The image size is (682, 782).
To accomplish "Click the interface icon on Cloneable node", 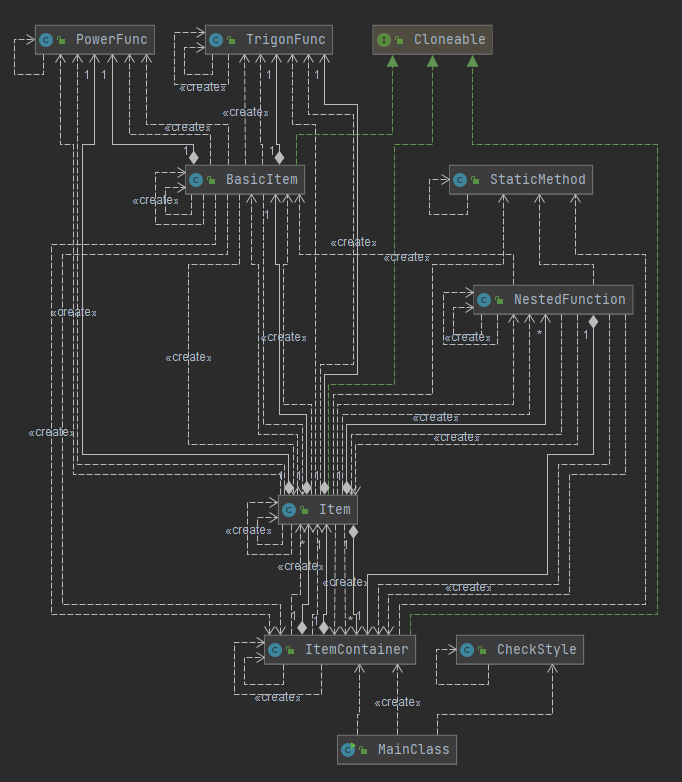I will [384, 40].
